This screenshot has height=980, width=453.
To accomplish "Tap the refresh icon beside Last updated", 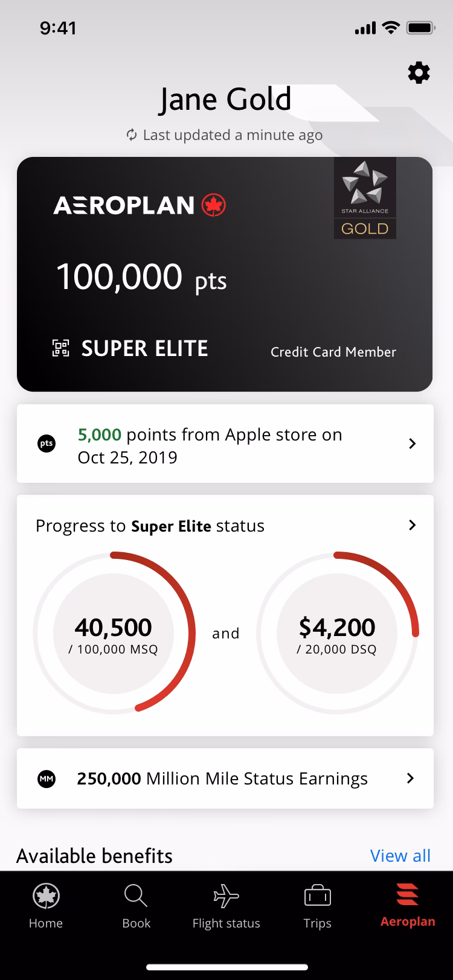I will [x=131, y=135].
